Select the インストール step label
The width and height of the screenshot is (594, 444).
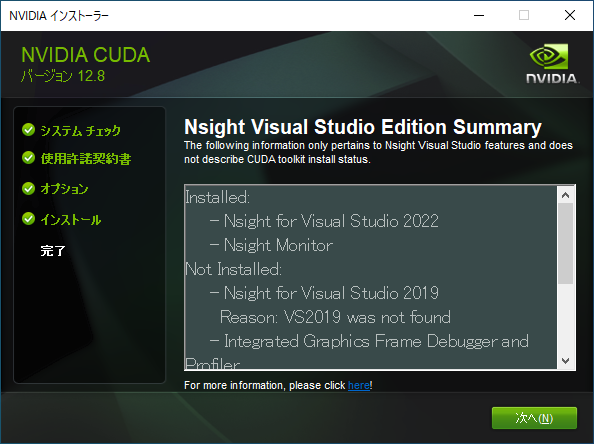(70, 219)
